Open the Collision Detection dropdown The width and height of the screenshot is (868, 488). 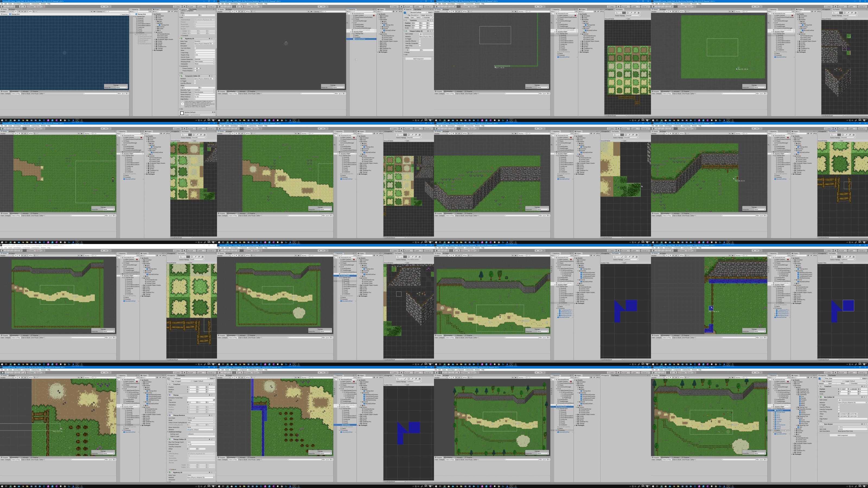point(204,59)
